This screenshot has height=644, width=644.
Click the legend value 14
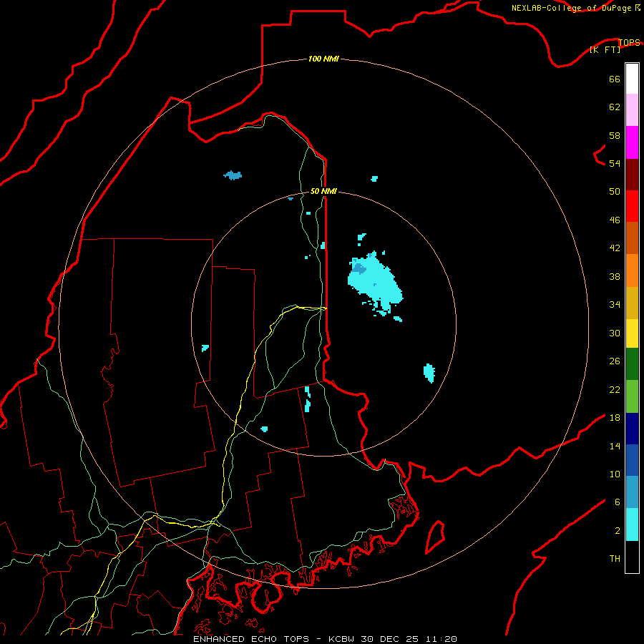[x=615, y=446]
